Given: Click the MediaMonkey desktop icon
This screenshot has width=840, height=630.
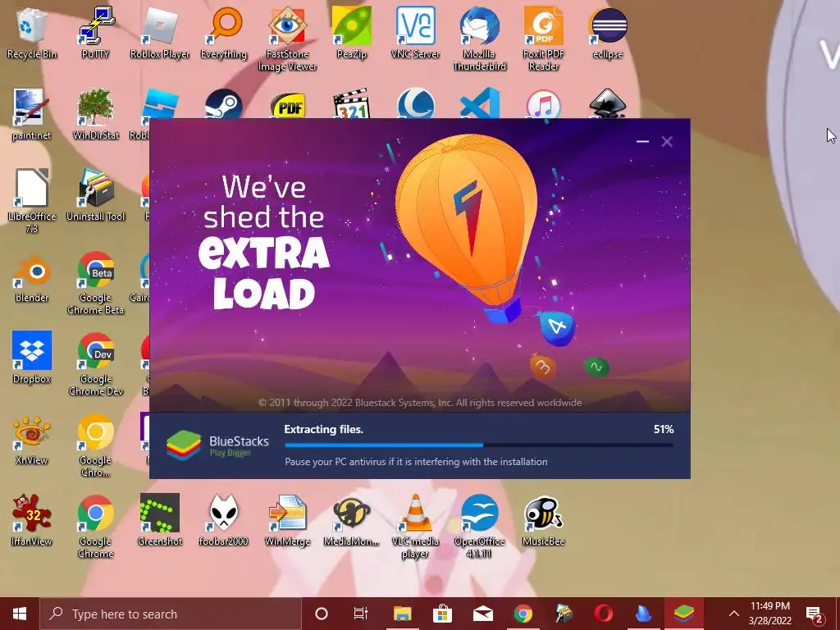Looking at the screenshot, I should (351, 520).
